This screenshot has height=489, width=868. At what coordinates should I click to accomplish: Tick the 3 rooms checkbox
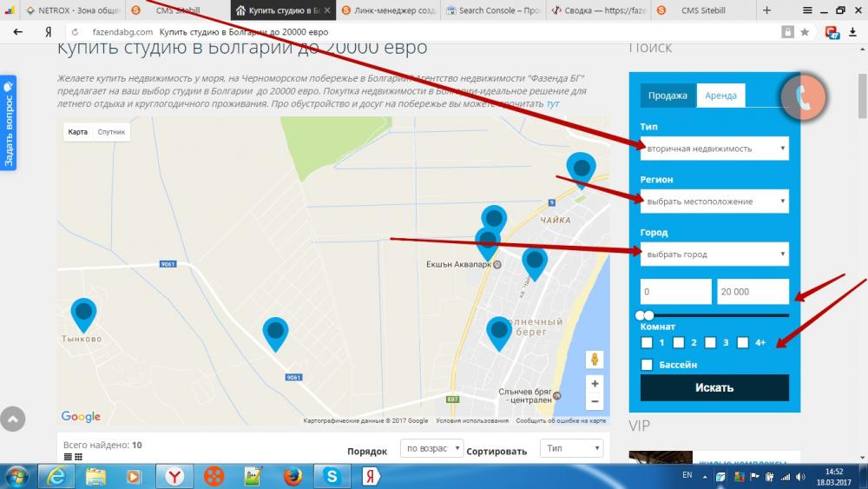tap(711, 343)
